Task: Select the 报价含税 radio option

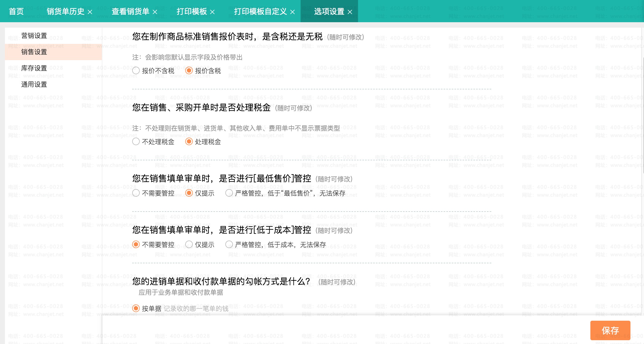Action: pos(189,71)
